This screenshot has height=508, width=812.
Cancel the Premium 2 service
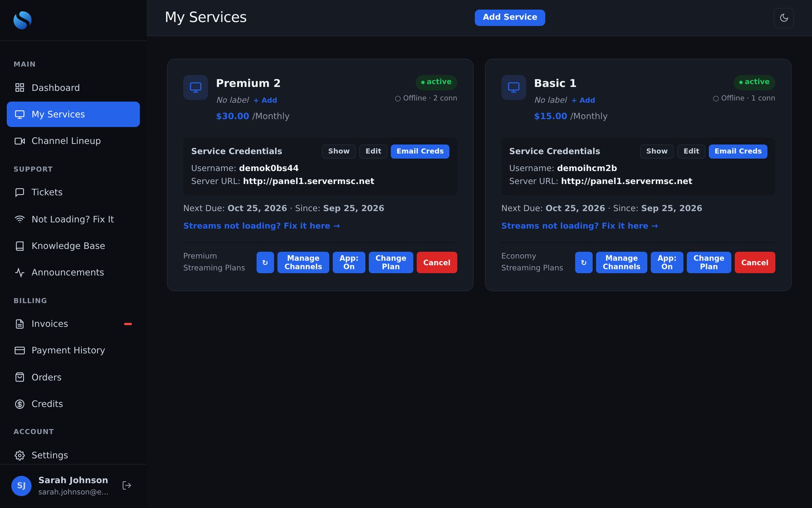point(437,263)
